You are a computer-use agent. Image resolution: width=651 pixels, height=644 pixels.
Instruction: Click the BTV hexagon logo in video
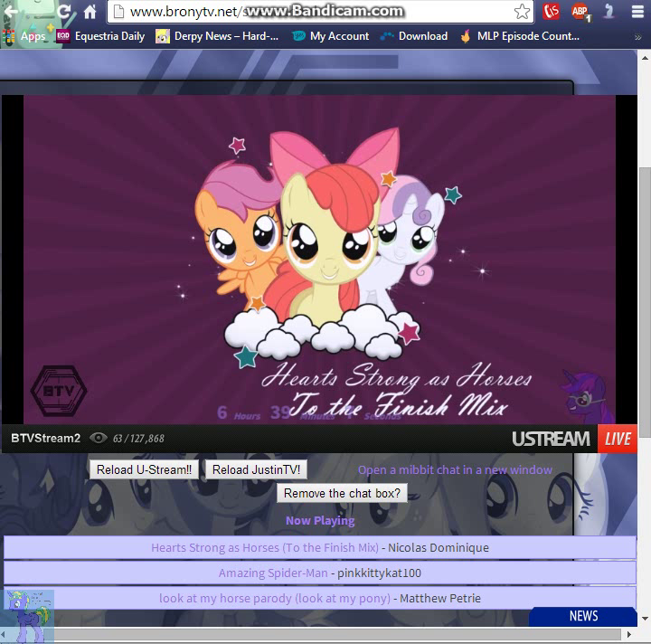[x=59, y=391]
